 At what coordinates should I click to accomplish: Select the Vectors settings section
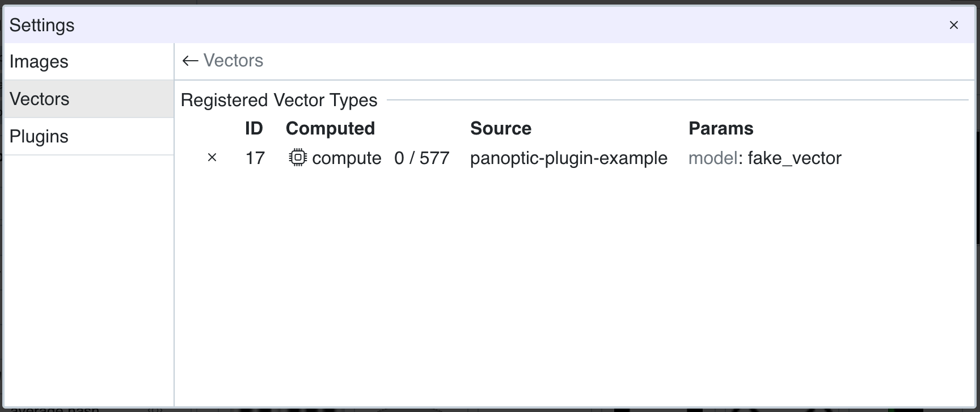[40, 99]
